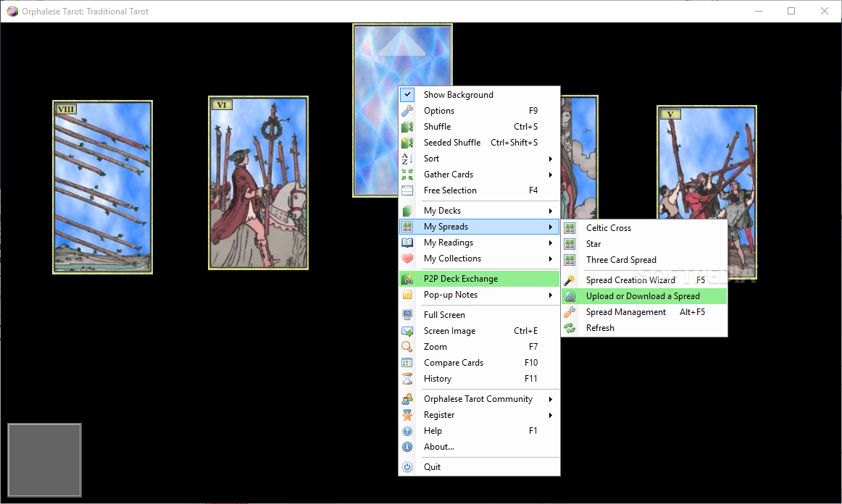Load the Star spread
Viewport: 842px width, 504px height.
tap(644, 244)
